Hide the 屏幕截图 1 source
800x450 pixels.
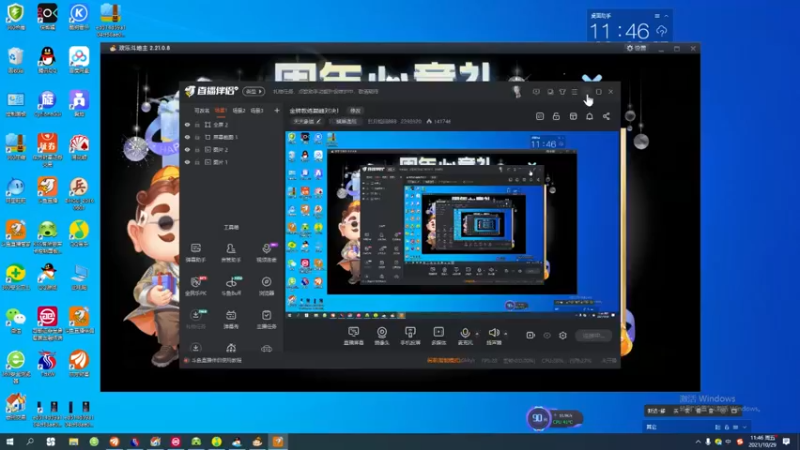point(187,137)
